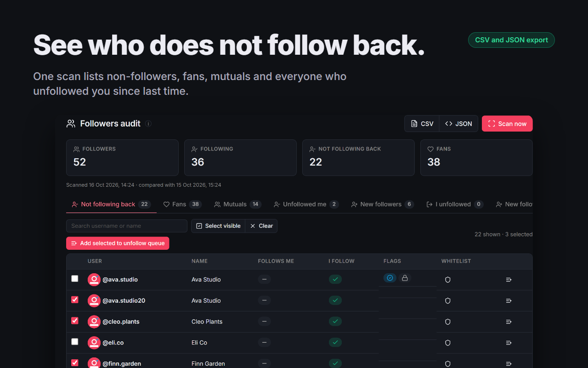
Task: Open the @cleo.plants avatar
Action: pos(94,322)
